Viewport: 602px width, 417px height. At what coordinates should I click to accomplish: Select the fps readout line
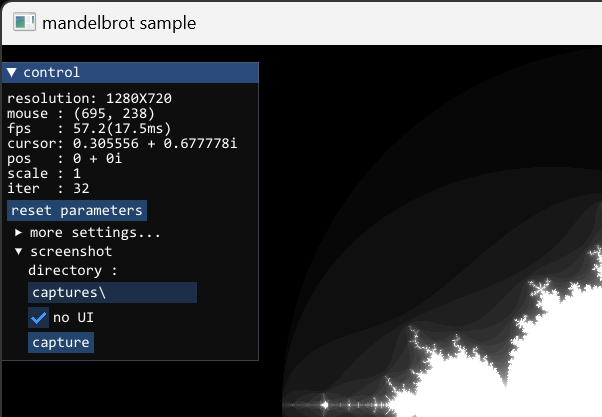point(76,129)
